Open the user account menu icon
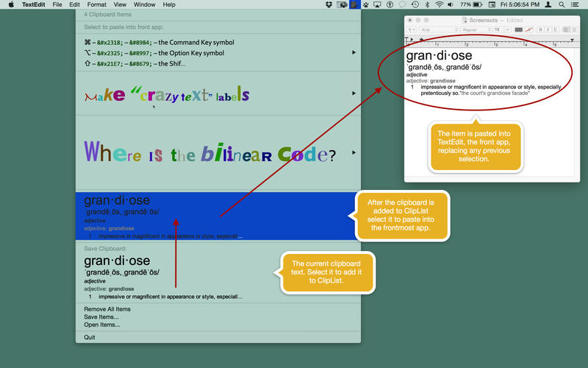 [548, 4]
